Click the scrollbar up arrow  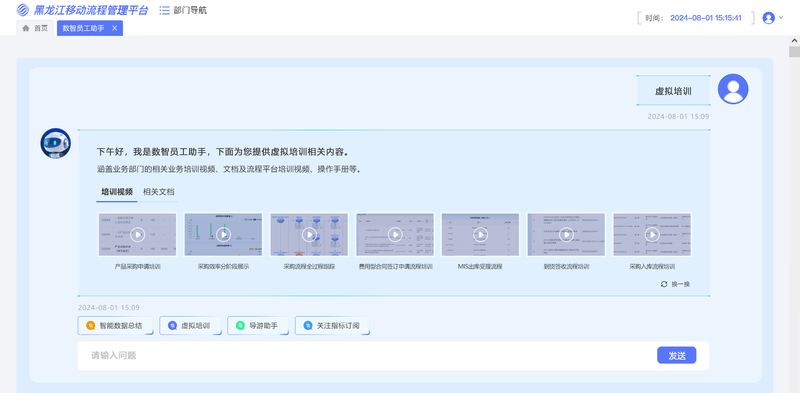[x=794, y=40]
